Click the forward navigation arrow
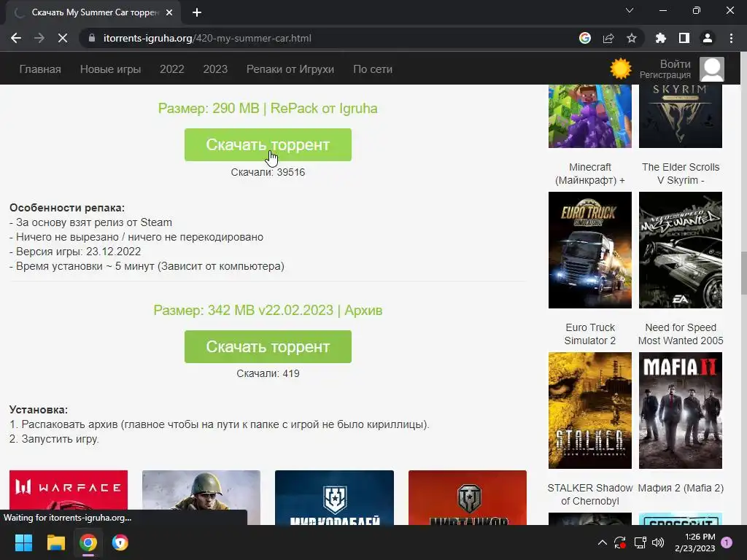Viewport: 747px width, 560px height. click(x=39, y=38)
